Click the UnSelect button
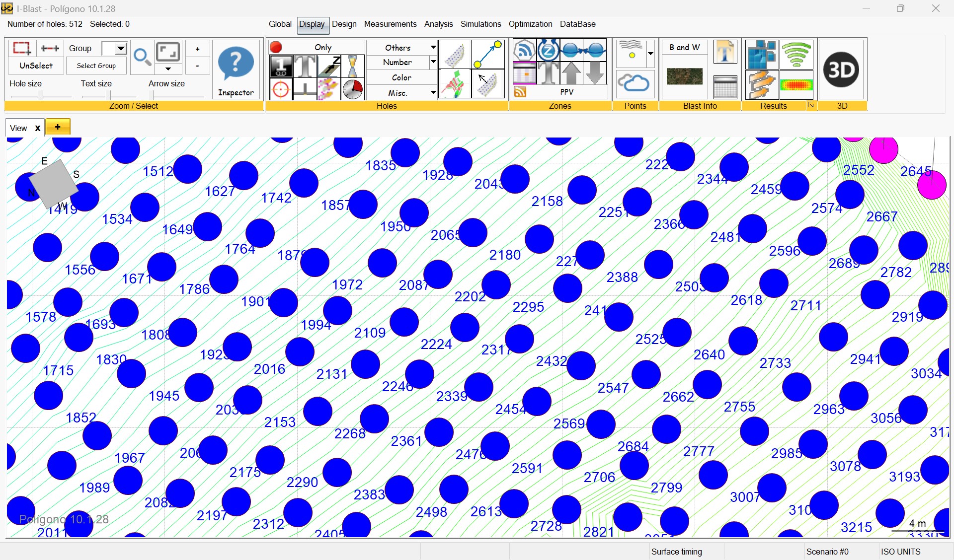Viewport: 954px width, 560px height. click(x=36, y=66)
